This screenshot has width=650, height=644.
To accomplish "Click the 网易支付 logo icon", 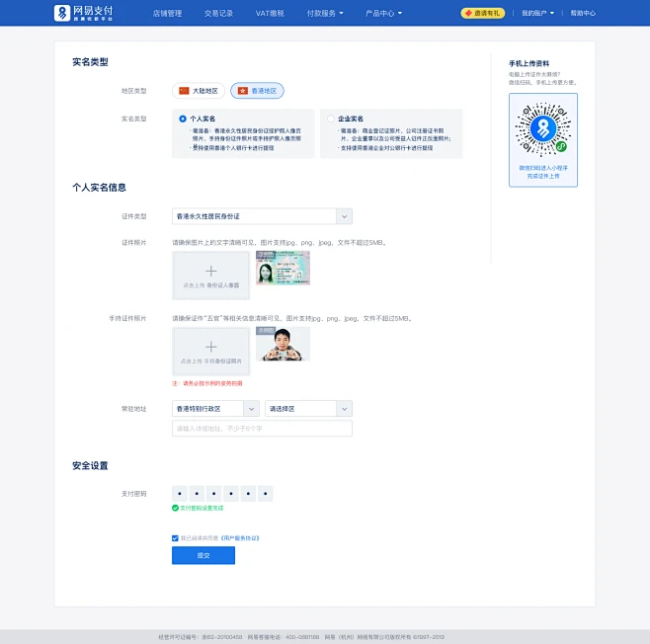I will point(63,13).
